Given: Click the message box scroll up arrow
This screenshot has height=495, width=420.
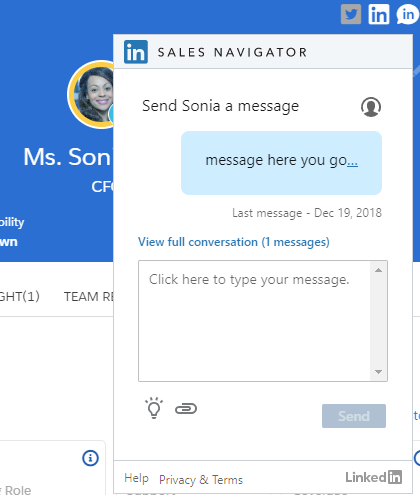Looking at the screenshot, I should coord(378,270).
